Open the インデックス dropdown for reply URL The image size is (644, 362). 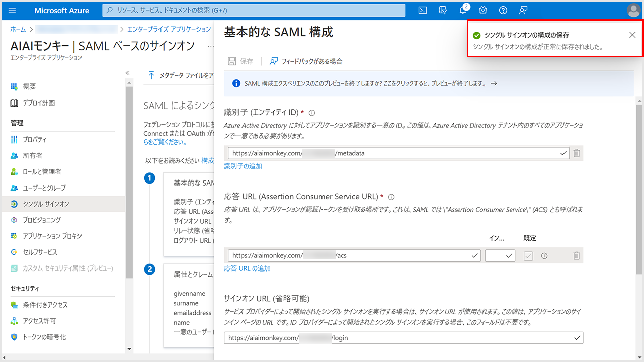(x=500, y=256)
